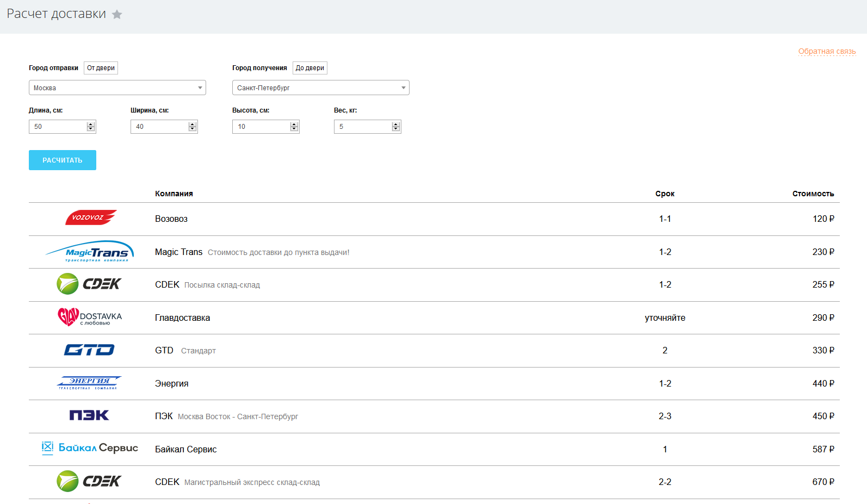Click the ПЭК logo
The image size is (867, 504).
[89, 415]
